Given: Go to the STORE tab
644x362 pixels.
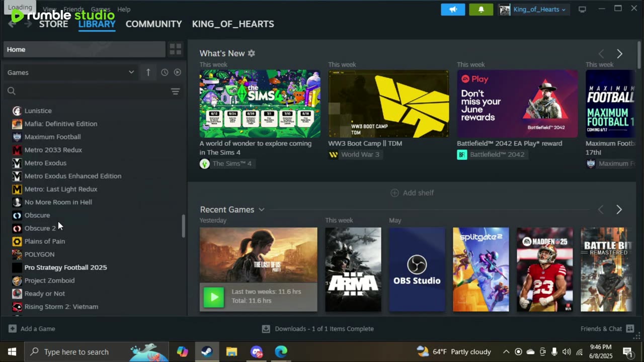Looking at the screenshot, I should pos(53,24).
